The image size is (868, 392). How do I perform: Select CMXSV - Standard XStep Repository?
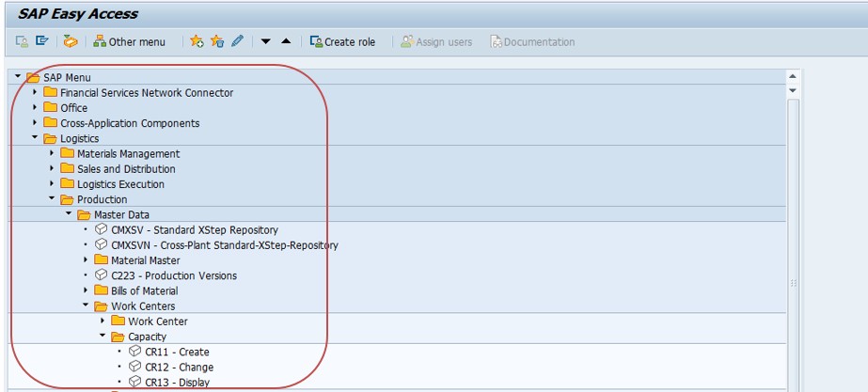click(x=195, y=229)
